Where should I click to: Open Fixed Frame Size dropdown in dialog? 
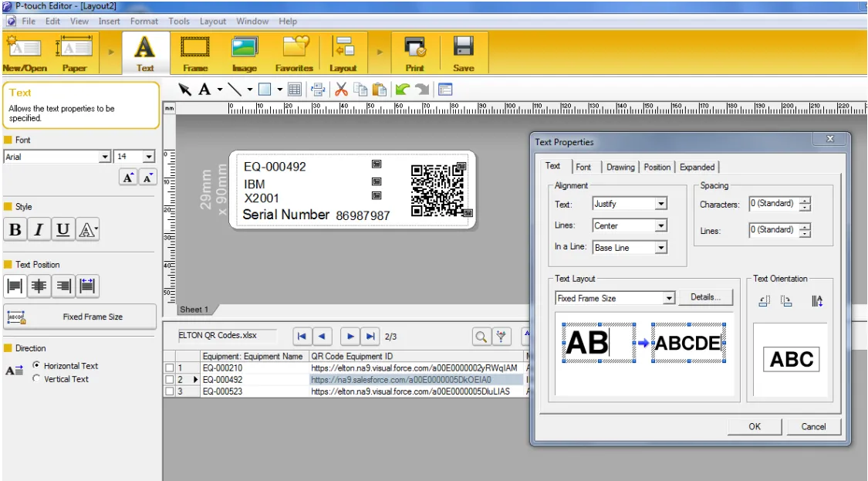tap(669, 298)
